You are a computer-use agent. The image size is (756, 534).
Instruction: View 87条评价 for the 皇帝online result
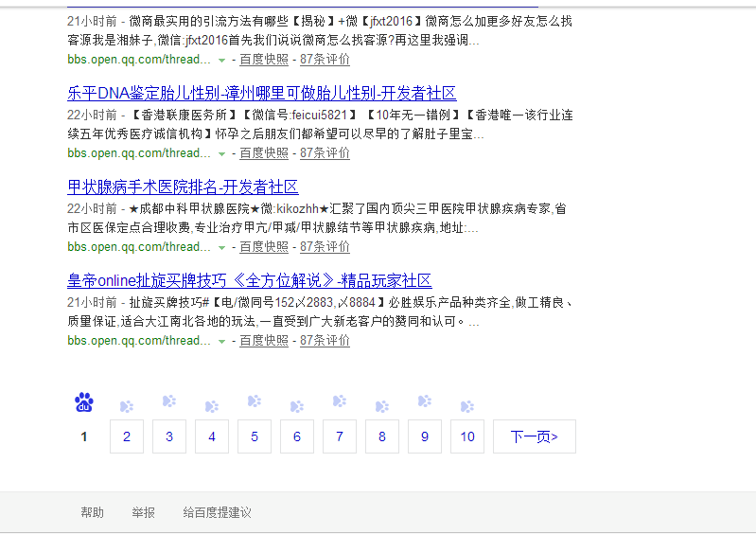[325, 340]
